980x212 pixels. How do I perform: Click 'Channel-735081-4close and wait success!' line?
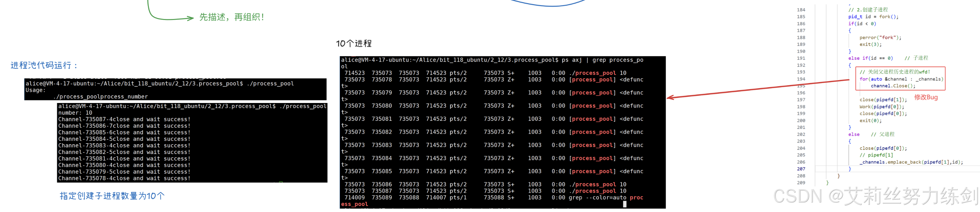click(x=125, y=158)
